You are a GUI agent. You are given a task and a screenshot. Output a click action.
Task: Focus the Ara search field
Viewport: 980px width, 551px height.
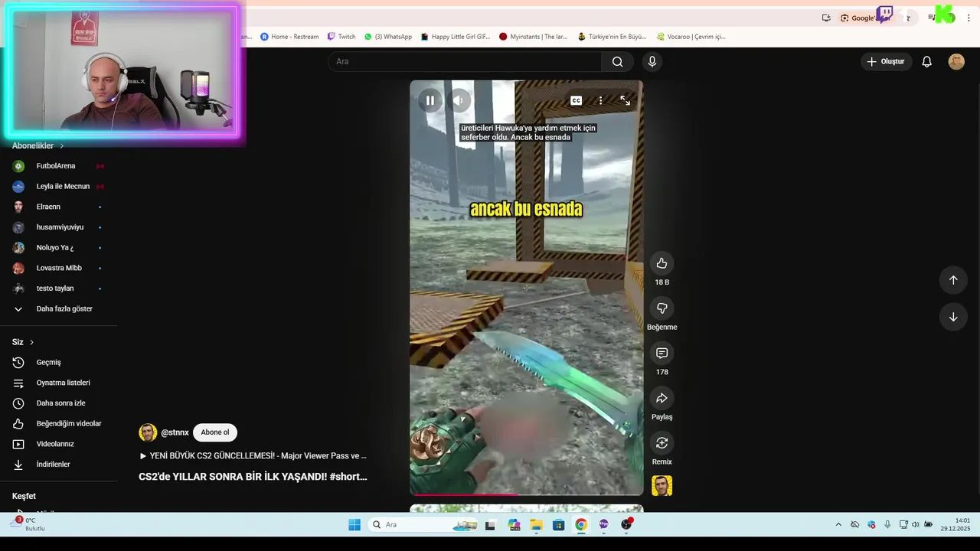pyautogui.click(x=465, y=61)
